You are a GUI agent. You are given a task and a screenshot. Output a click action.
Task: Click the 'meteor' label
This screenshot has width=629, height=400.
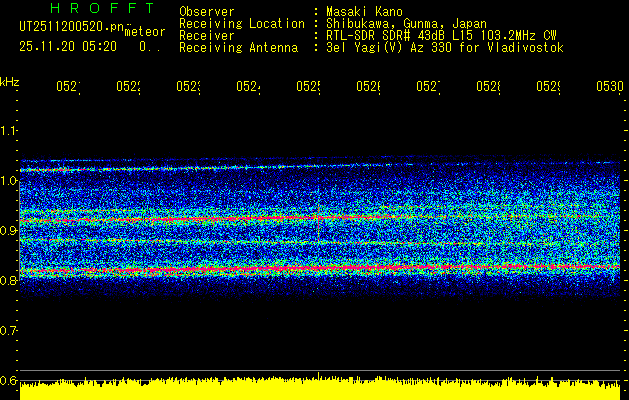pyautogui.click(x=145, y=32)
